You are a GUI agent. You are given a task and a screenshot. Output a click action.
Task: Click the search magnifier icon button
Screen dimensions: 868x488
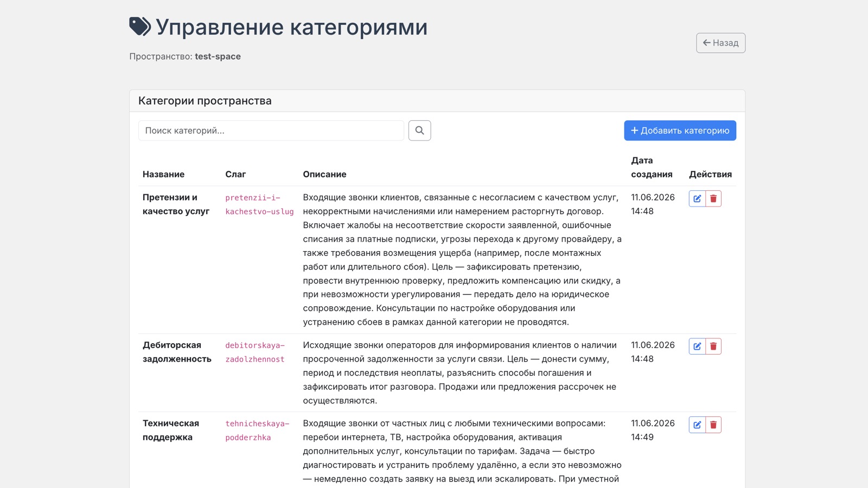[x=419, y=131]
